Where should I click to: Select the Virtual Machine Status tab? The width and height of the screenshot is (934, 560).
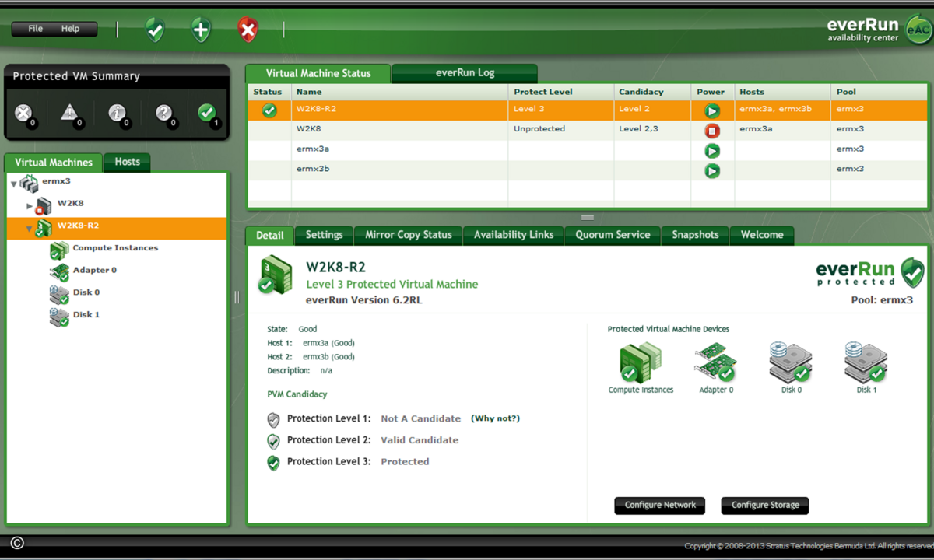(x=318, y=73)
